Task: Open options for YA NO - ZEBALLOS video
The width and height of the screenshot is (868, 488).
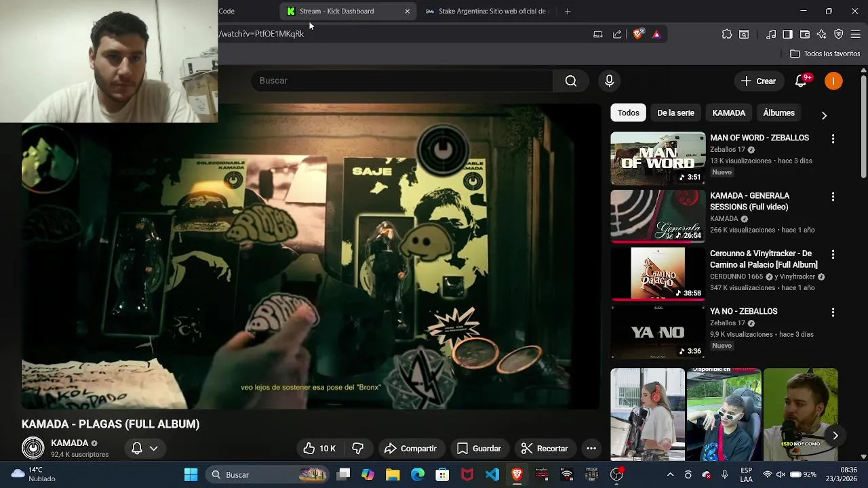Action: tap(833, 312)
